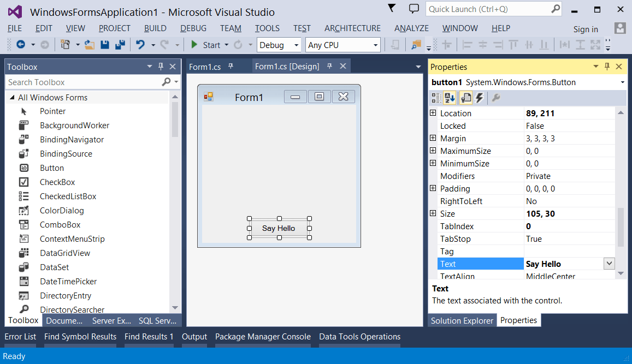Click the Save All icon

click(x=120, y=45)
